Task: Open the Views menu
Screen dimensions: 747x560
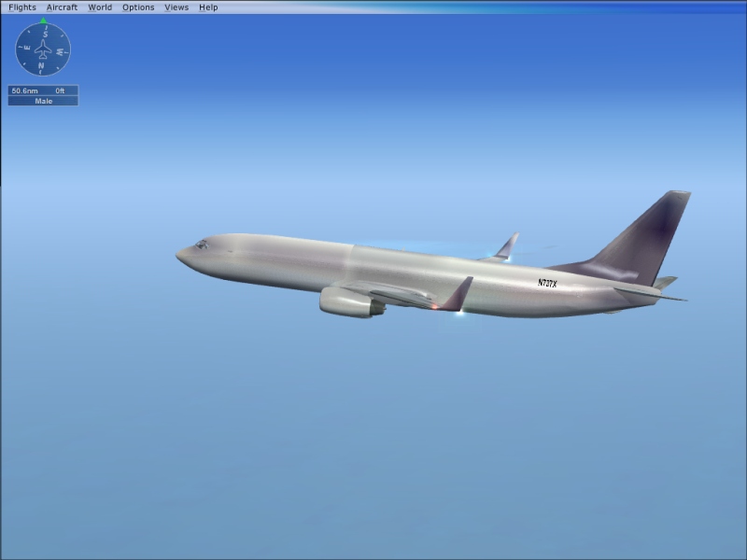Action: [176, 7]
